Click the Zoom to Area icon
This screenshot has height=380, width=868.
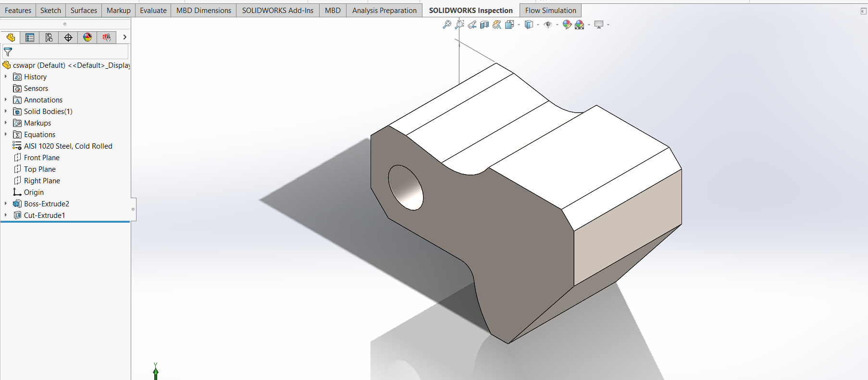tap(459, 25)
